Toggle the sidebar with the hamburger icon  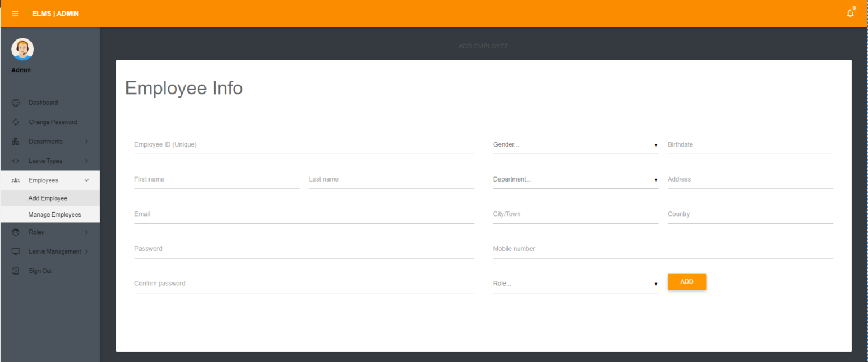(x=15, y=13)
